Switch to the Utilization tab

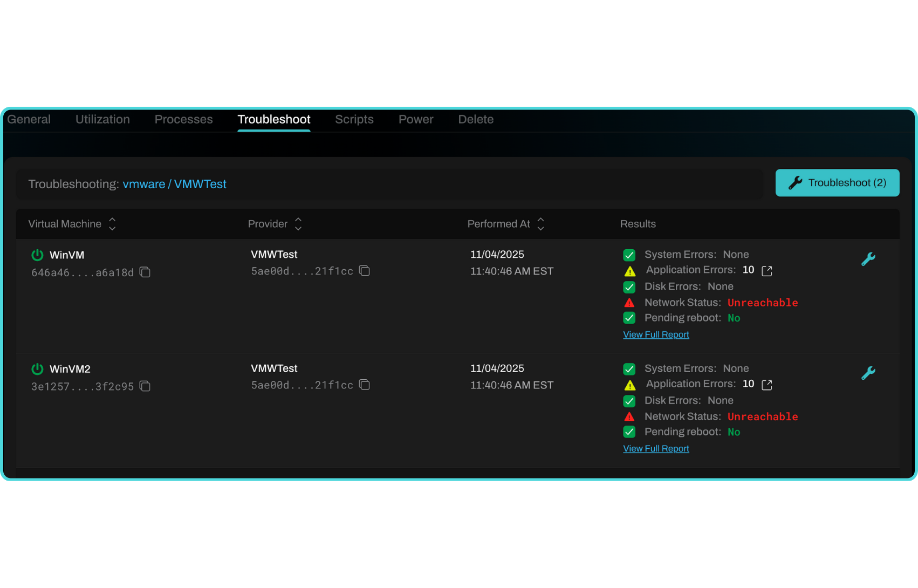pyautogui.click(x=102, y=119)
